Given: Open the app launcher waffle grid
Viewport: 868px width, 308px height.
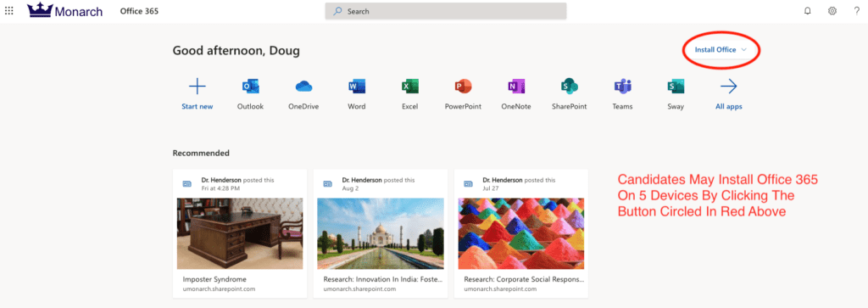Looking at the screenshot, I should [x=8, y=11].
